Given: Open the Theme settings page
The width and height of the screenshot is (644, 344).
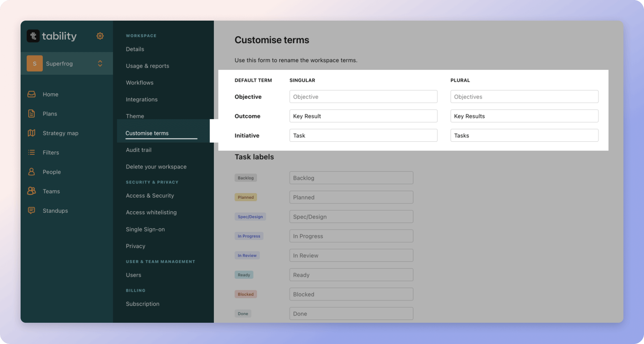Looking at the screenshot, I should coord(135,116).
